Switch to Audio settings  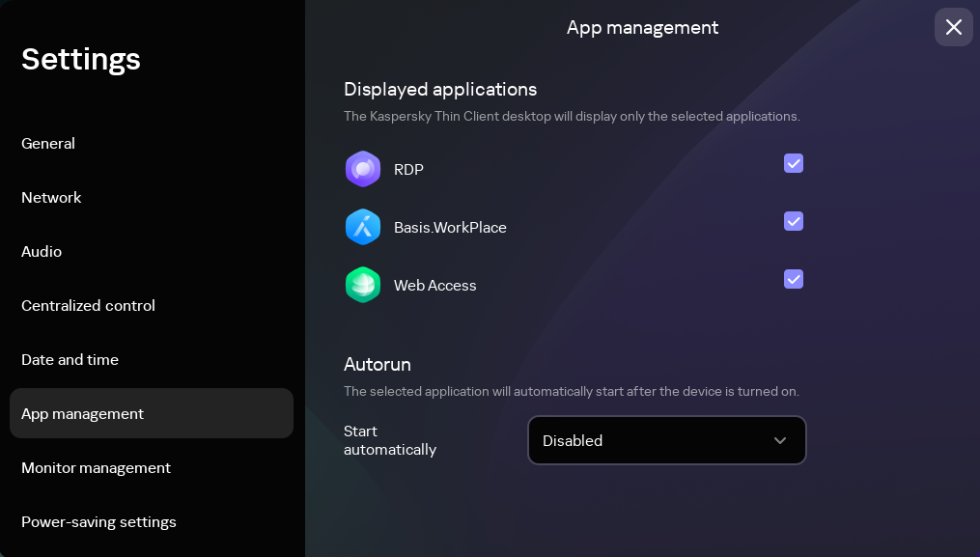[x=42, y=251]
